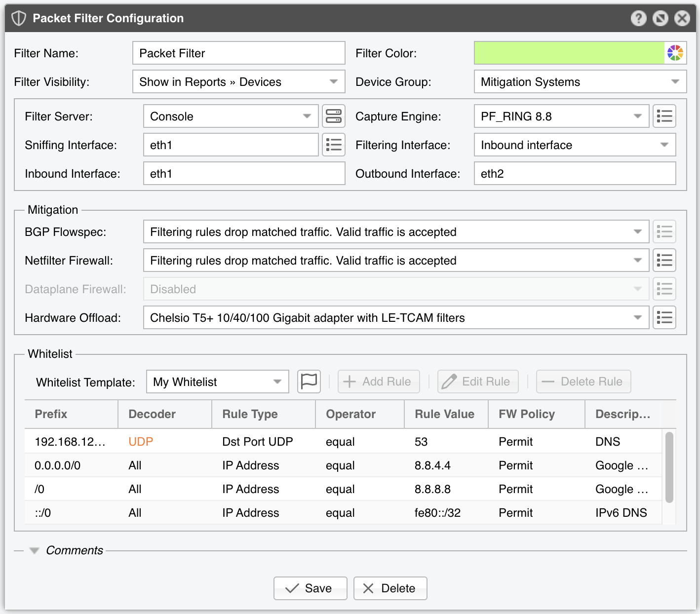The image size is (700, 614).
Task: Click the Delete button at bottom
Action: [x=390, y=588]
